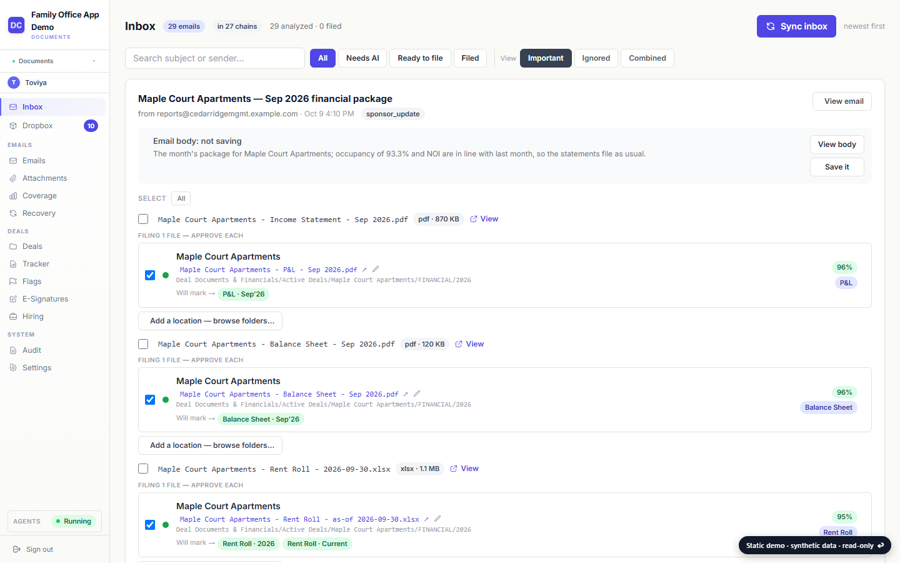The image size is (900, 563).
Task: Click pencil edit icon beside Balance Sheet filename
Action: 417,394
